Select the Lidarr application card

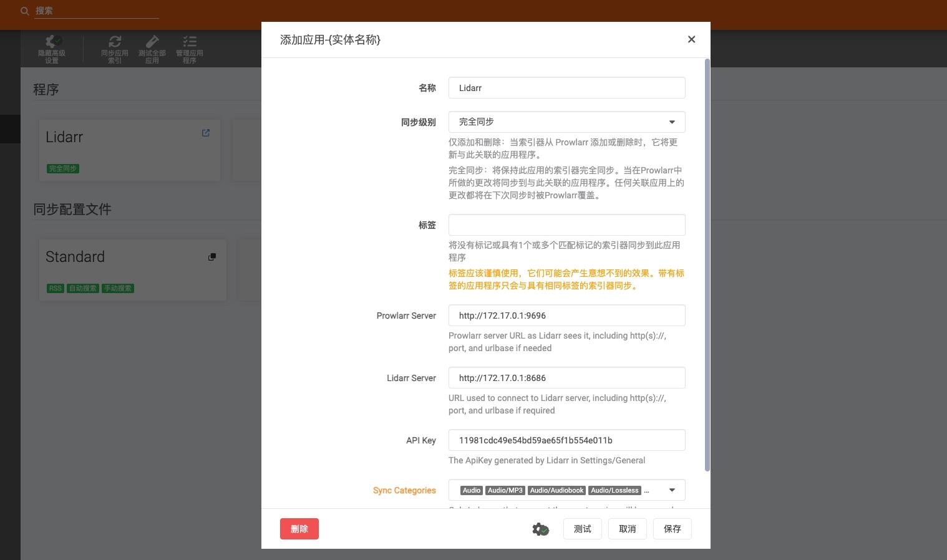click(x=129, y=150)
